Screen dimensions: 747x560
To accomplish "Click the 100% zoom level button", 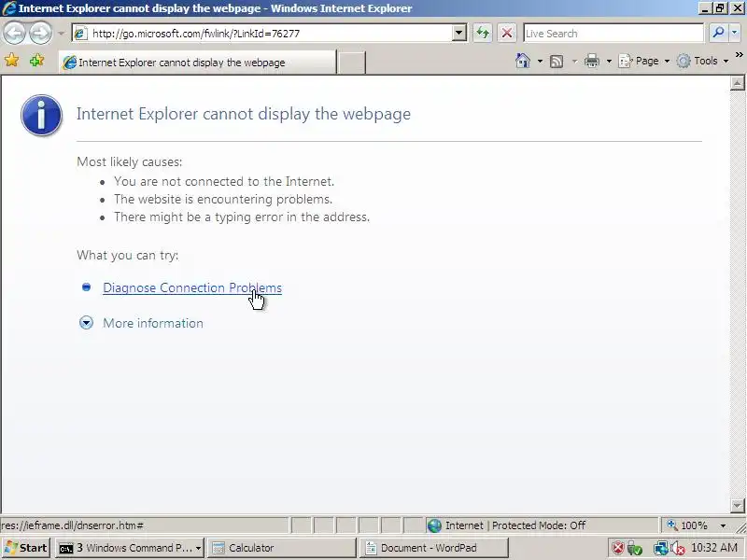I will point(687,525).
